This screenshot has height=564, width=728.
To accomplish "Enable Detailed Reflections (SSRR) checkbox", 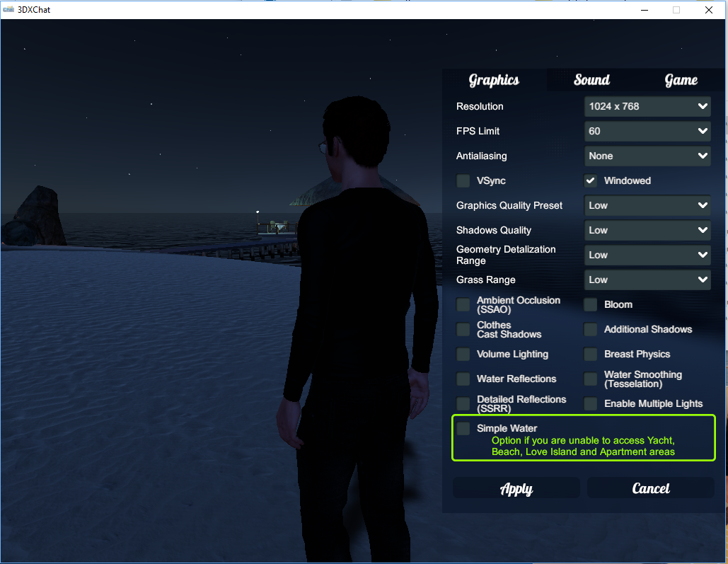I will 463,404.
